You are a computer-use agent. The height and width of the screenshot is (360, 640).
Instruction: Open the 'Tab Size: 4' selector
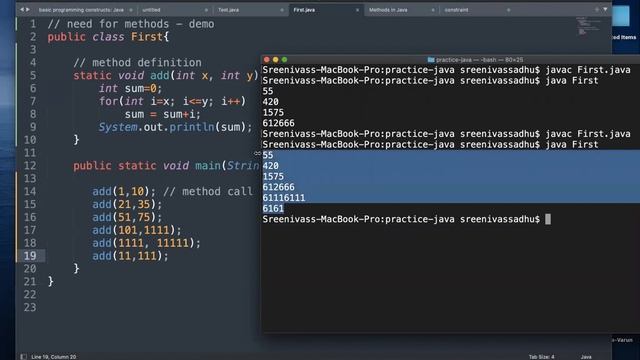pyautogui.click(x=542, y=357)
